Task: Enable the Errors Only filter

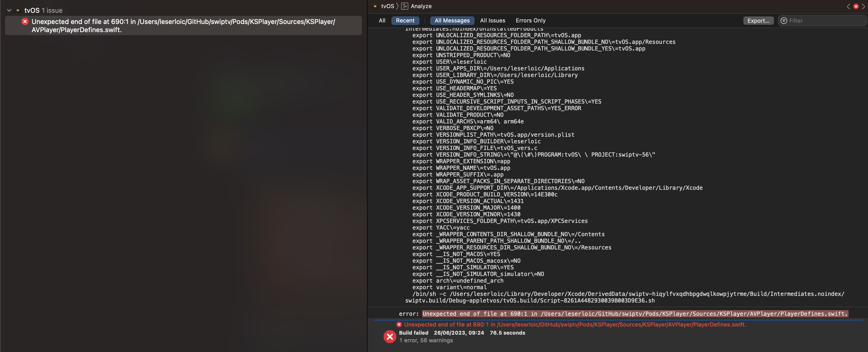Action: coord(530,20)
